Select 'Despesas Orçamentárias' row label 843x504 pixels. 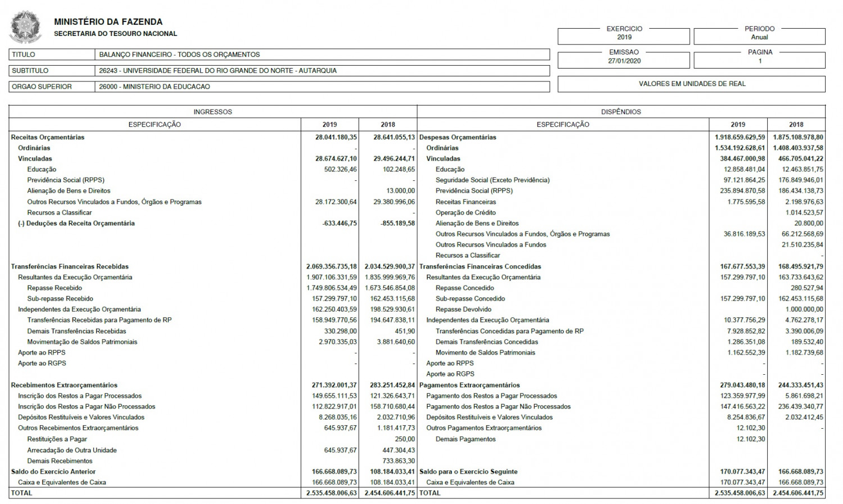tap(458, 137)
